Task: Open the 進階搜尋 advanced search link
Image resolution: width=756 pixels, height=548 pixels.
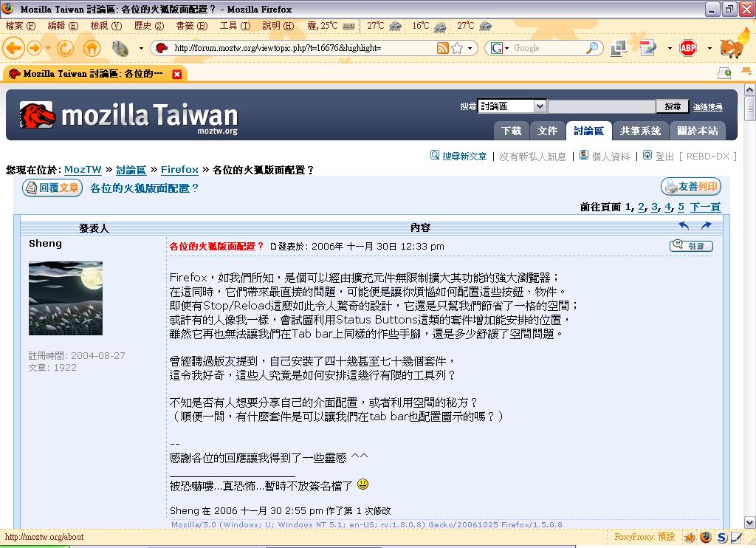Action: pyautogui.click(x=708, y=107)
